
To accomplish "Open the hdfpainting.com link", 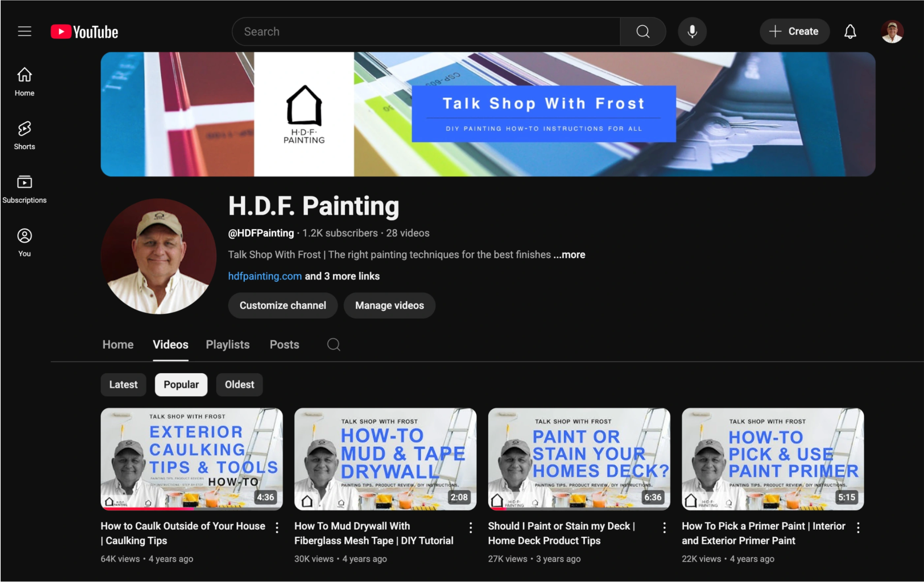I will point(265,276).
